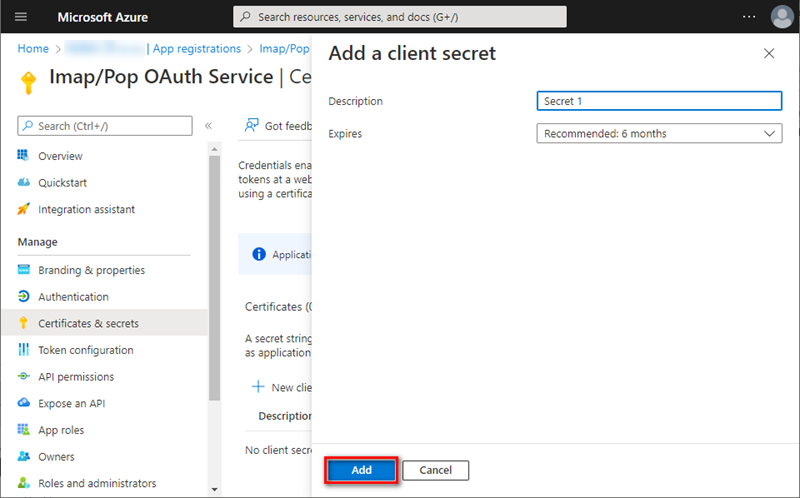
Task: Click the user account avatar
Action: pyautogui.click(x=781, y=17)
